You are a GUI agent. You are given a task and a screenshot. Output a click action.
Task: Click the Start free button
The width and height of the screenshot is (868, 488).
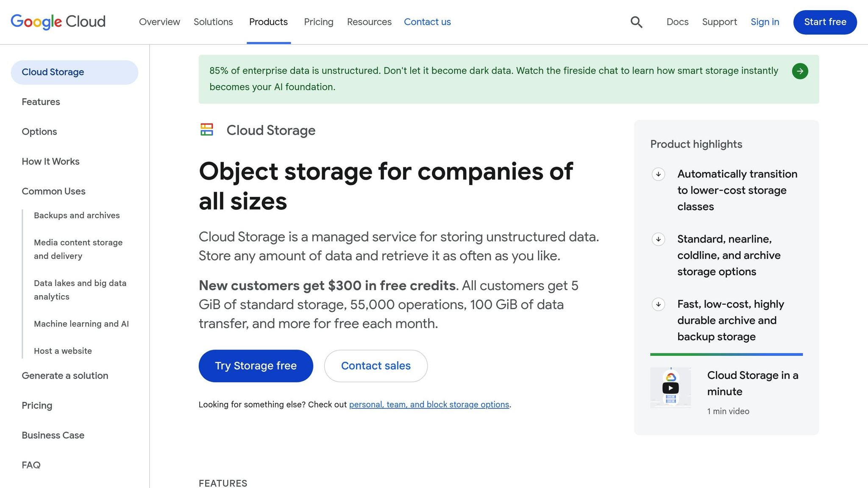tap(824, 22)
